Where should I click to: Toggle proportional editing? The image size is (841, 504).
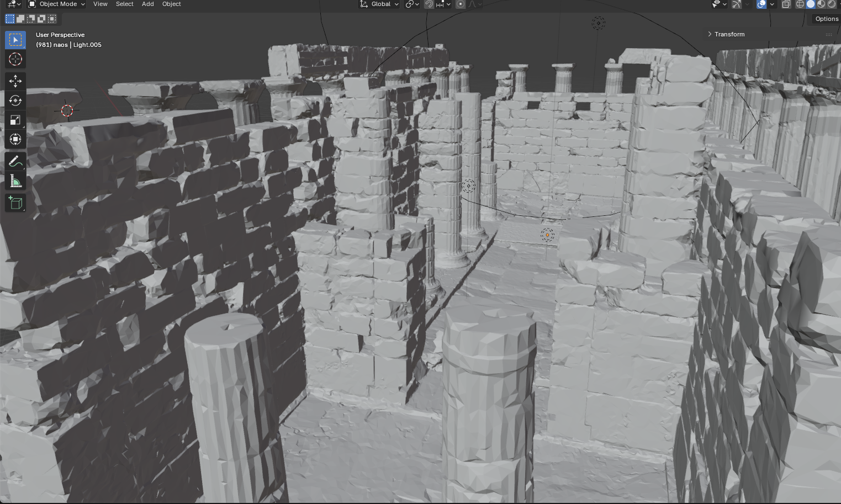(x=461, y=4)
